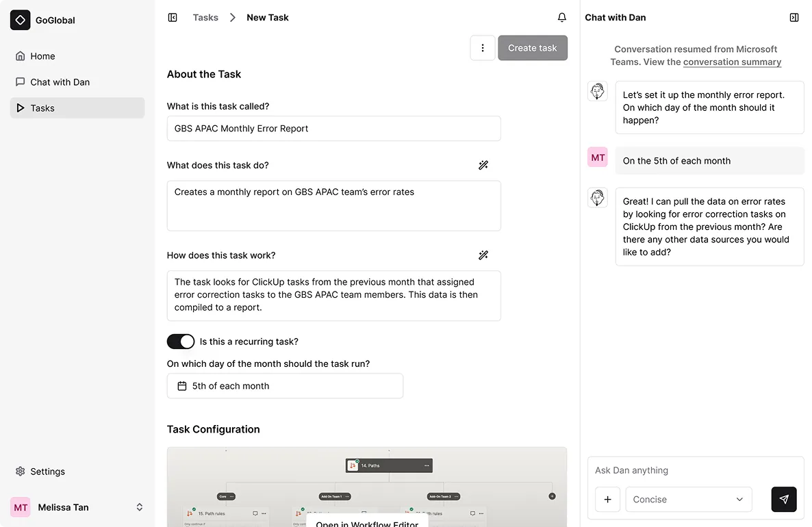Click magic wand beside 'What does this task do?'
Viewport: 812px width, 527px height.
(483, 165)
